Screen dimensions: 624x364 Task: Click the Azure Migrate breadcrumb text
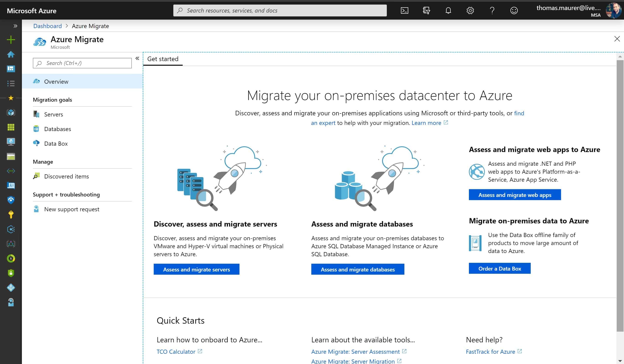point(90,26)
